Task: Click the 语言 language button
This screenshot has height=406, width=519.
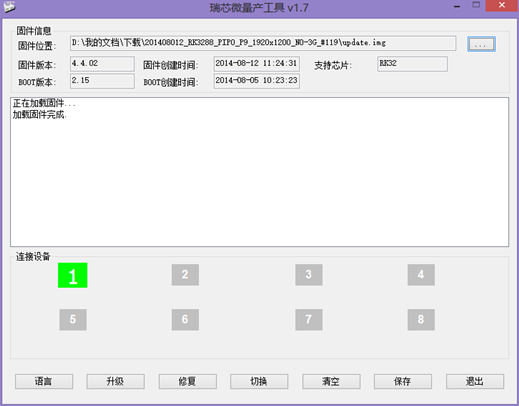Action: tap(44, 381)
